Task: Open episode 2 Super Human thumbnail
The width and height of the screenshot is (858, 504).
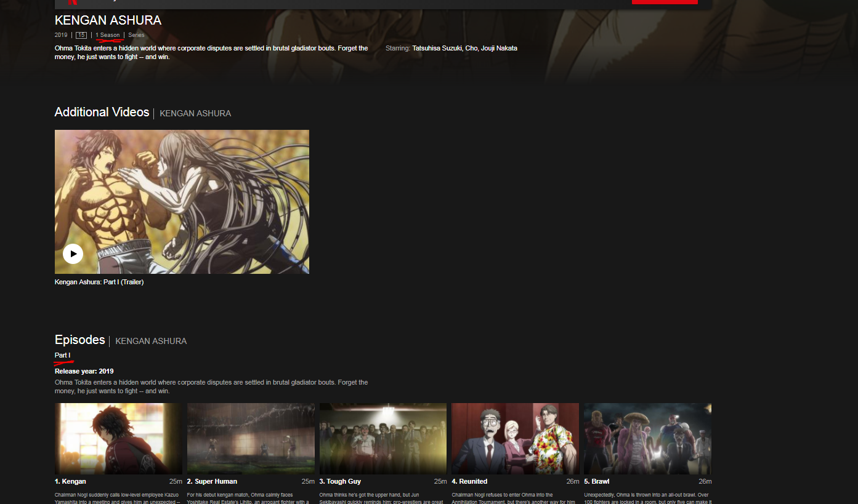Action: 251,439
